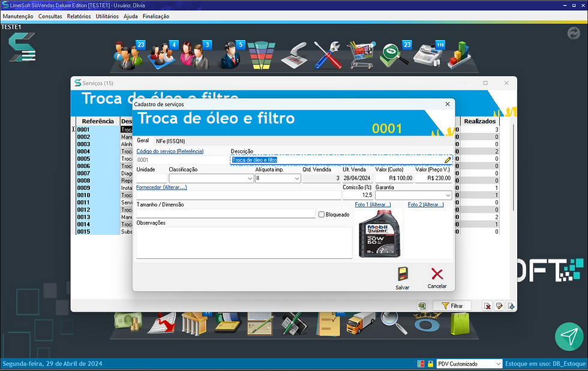Open the money magnifier icon with badge 23

click(x=395, y=56)
